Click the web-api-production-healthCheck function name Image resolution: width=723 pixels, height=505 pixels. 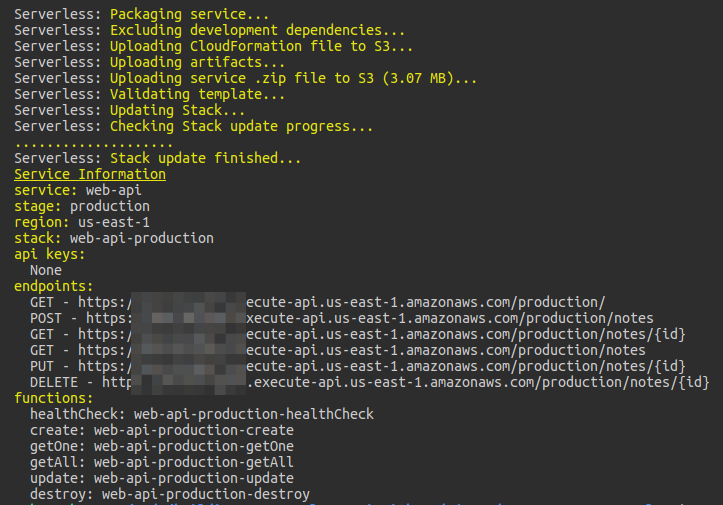click(253, 414)
